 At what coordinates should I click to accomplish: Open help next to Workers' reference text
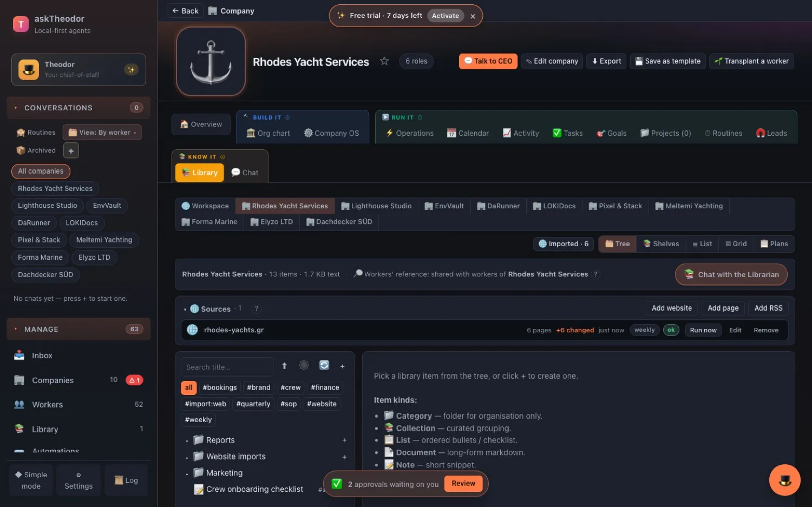point(596,274)
